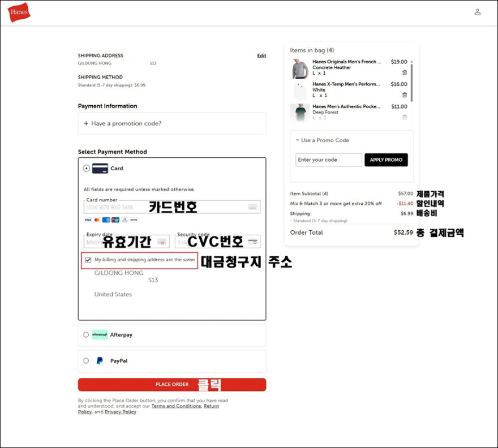Click the $16.00 item price

[x=399, y=84]
